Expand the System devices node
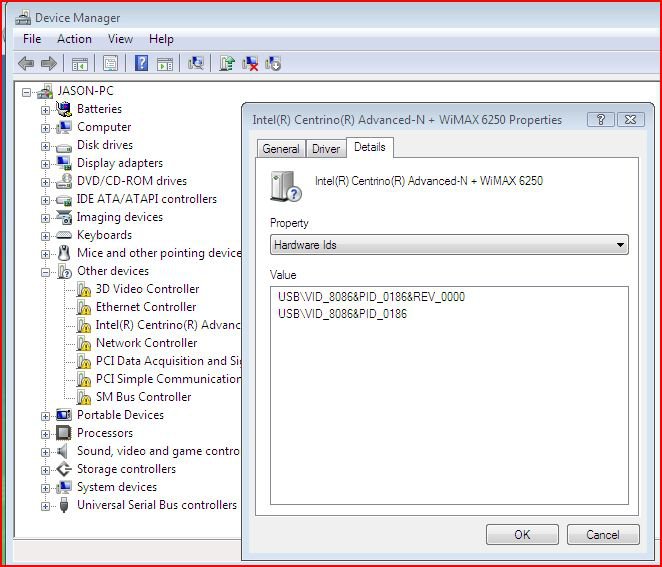 point(45,488)
